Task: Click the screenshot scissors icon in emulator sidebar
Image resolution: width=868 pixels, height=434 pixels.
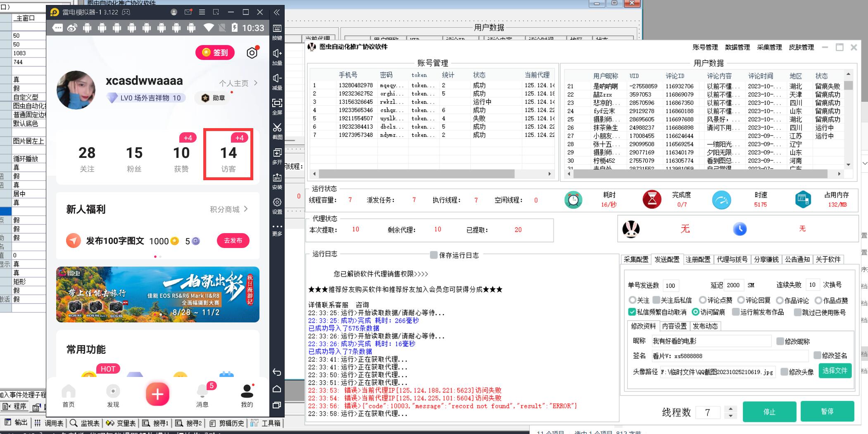Action: point(277,128)
